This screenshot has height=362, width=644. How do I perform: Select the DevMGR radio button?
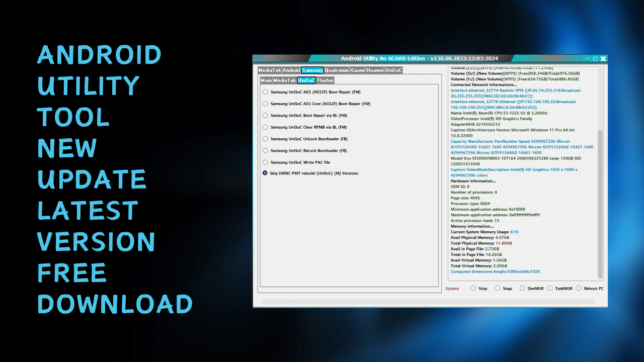click(523, 288)
